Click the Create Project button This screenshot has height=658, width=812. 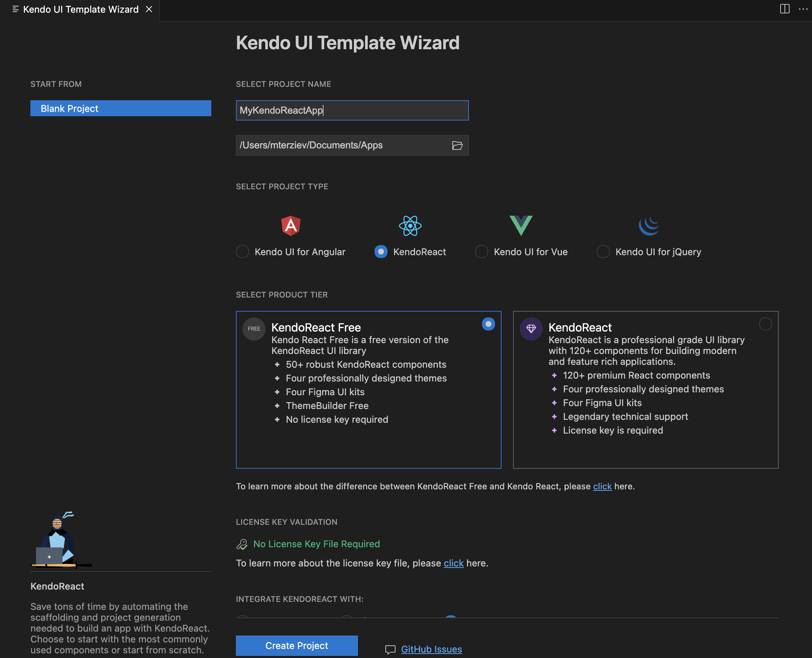click(x=296, y=645)
